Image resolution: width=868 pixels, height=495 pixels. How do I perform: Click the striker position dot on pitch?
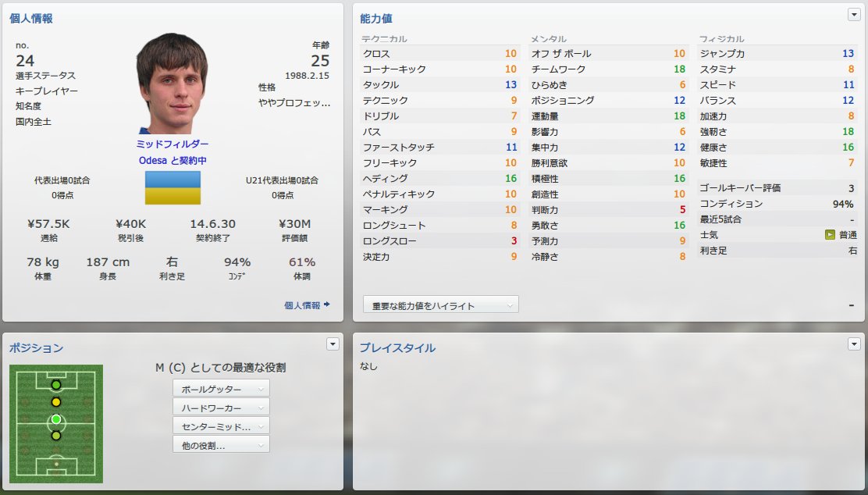tap(56, 385)
